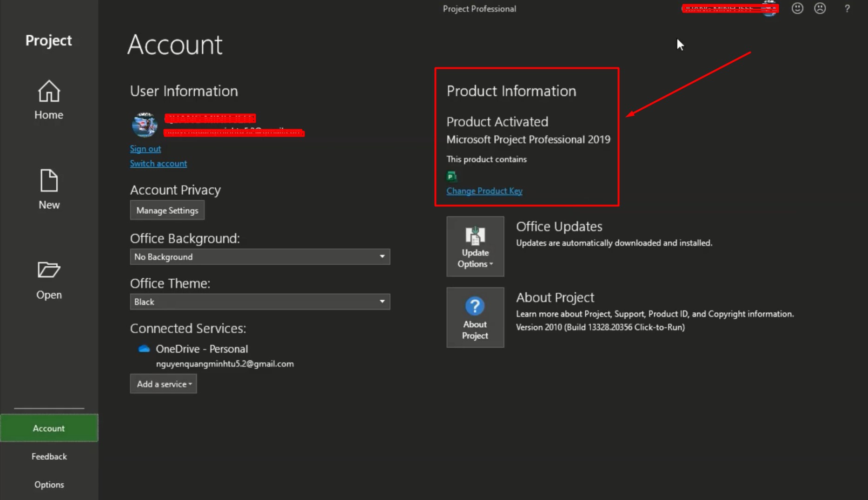Click the OneDrive - Personal entry
This screenshot has height=500, width=868.
[x=202, y=349]
